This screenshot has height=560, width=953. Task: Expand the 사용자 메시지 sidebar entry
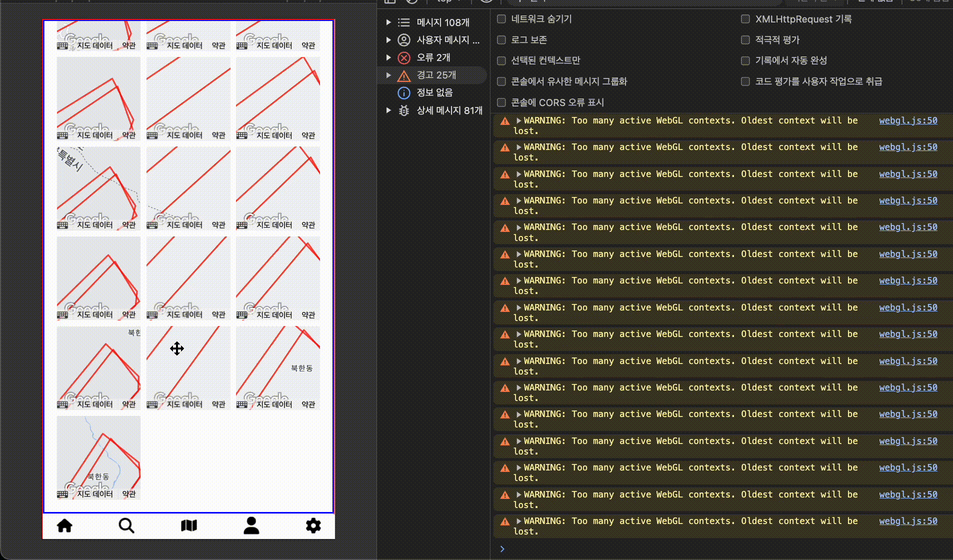click(x=388, y=40)
